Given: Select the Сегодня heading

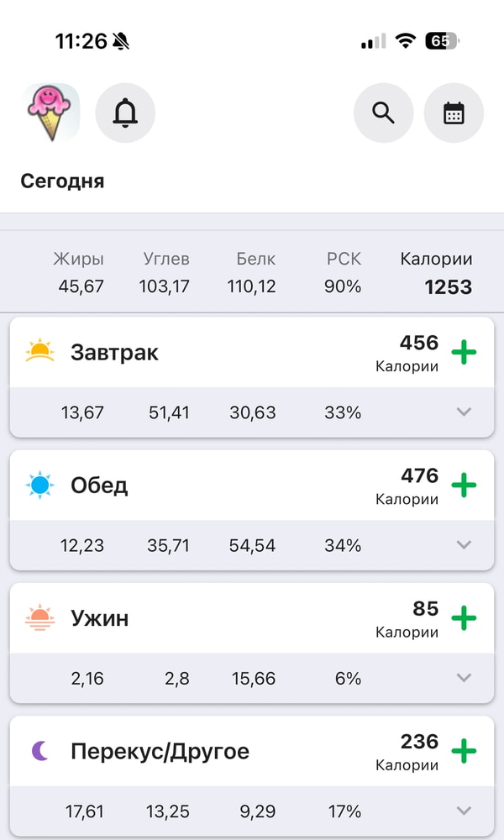Looking at the screenshot, I should pyautogui.click(x=62, y=181).
